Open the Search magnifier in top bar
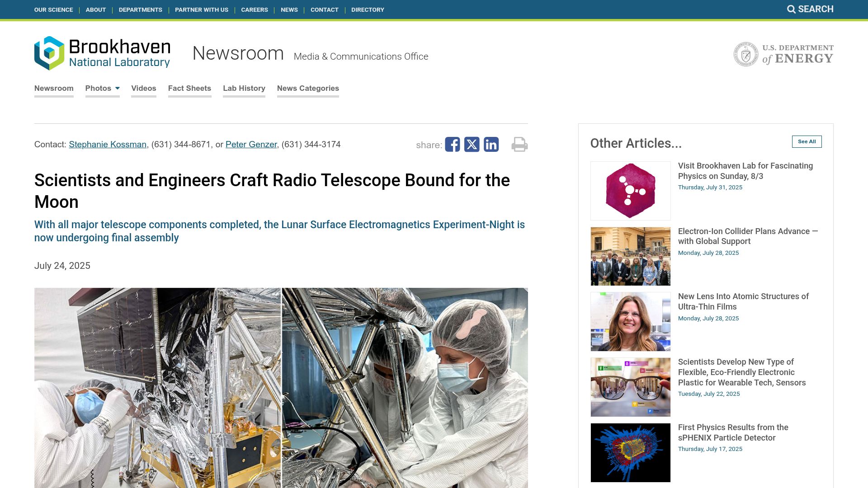Image resolution: width=868 pixels, height=488 pixels. pyautogui.click(x=810, y=9)
